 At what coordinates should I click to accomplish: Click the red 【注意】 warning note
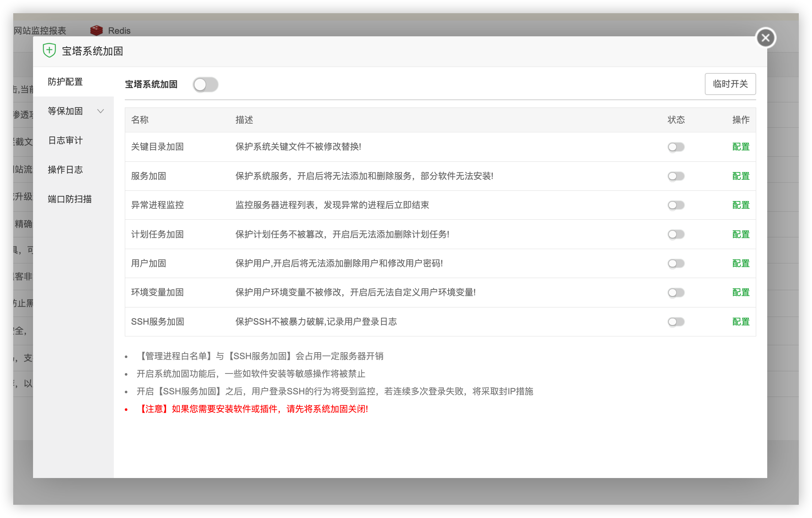[252, 409]
